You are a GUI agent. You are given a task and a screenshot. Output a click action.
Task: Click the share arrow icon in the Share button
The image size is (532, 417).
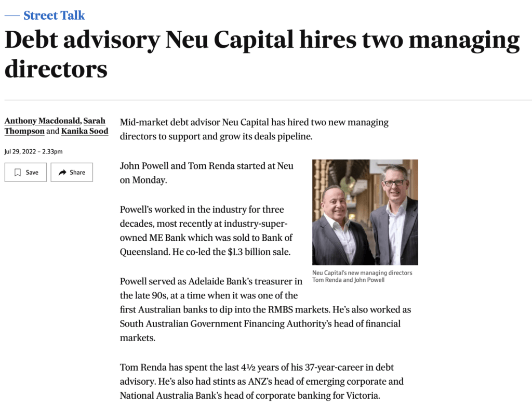(61, 172)
